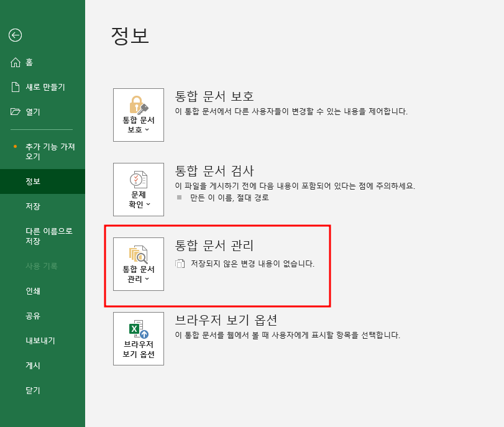The width and height of the screenshot is (504, 427).
Task: Select the 게시 publish option
Action: [x=32, y=365]
